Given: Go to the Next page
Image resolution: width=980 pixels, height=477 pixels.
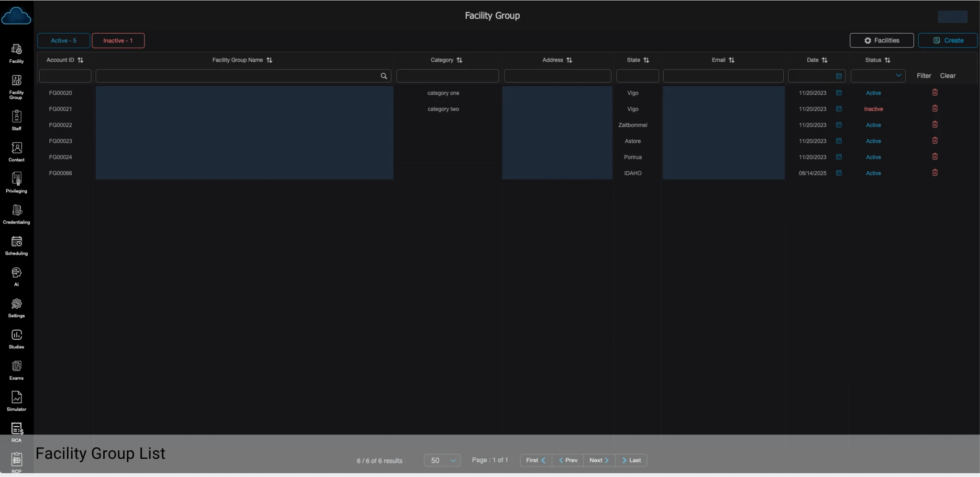Looking at the screenshot, I should click(x=599, y=460).
